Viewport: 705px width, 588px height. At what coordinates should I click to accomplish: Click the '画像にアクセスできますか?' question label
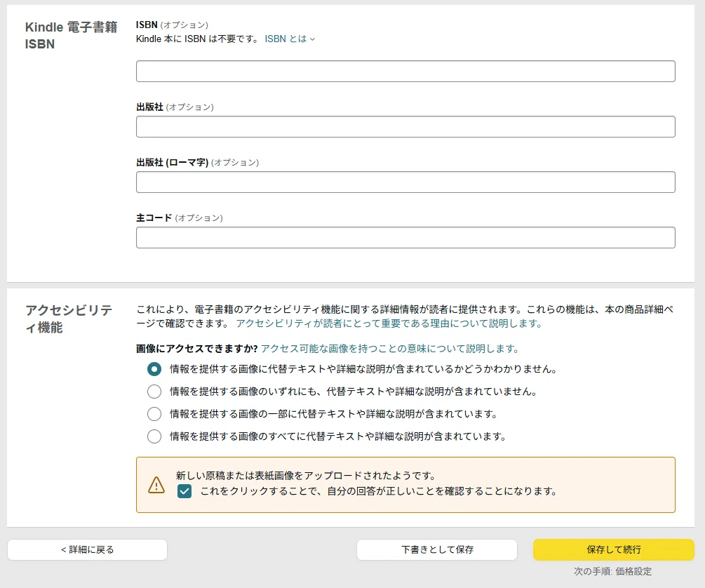(197, 349)
